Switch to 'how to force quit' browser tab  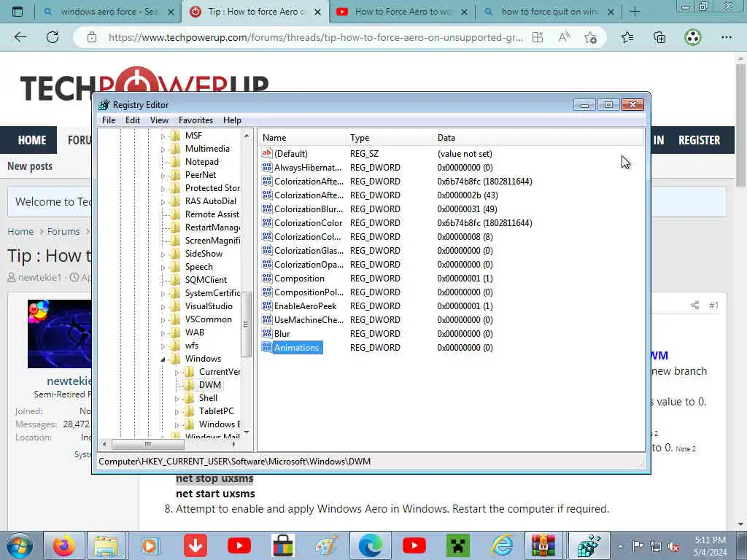548,12
